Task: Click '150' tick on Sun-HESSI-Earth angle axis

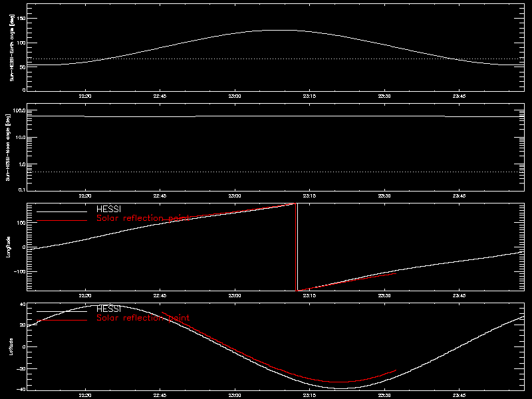Action: tap(21, 19)
